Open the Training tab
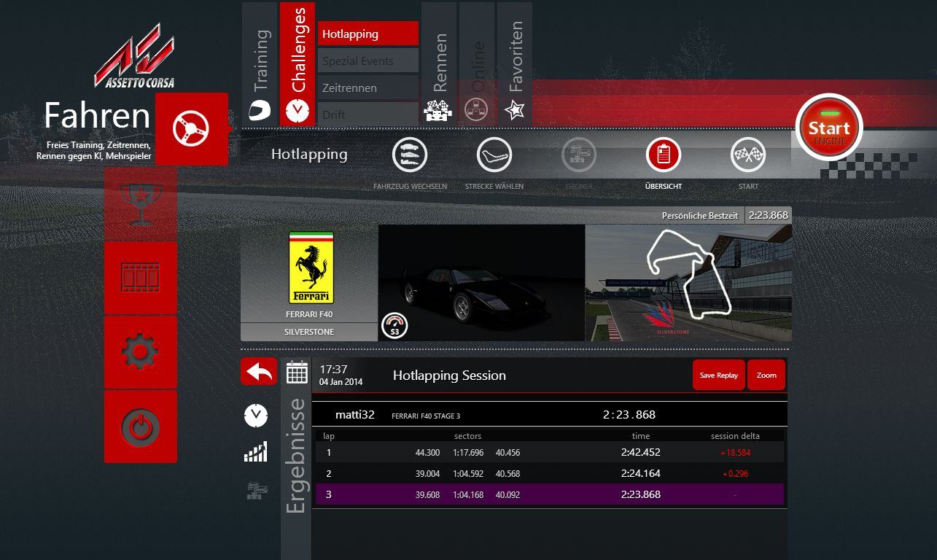The width and height of the screenshot is (937, 560). click(260, 63)
